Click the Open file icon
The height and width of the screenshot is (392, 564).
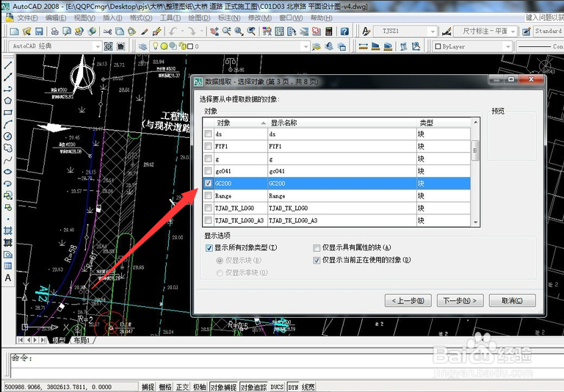pos(27,32)
